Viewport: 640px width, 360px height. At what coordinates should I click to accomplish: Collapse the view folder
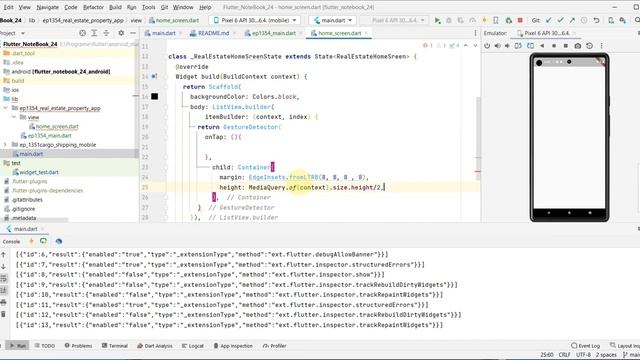14,117
